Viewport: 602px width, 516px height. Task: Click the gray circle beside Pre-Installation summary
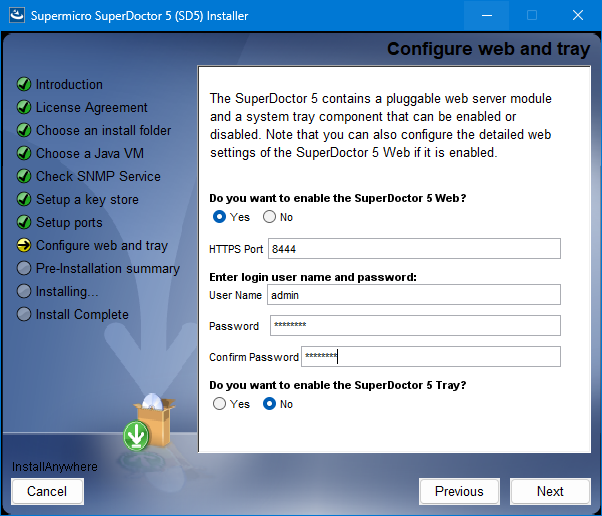pos(24,268)
